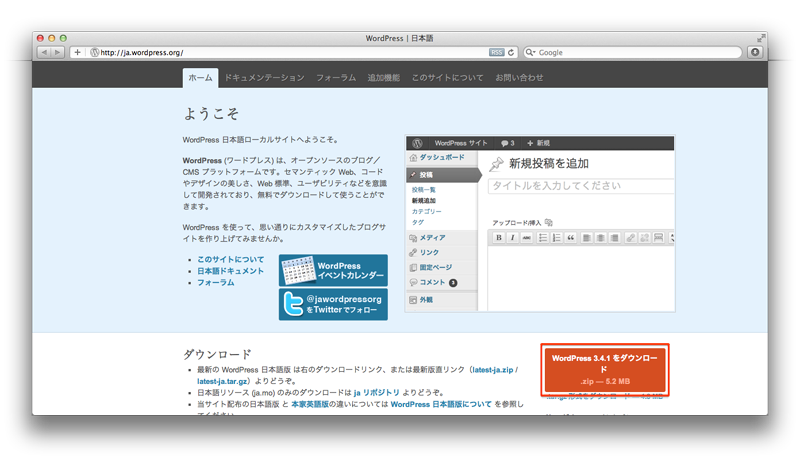Align text center in the editor toolbar
Image resolution: width=800 pixels, height=460 pixels.
[601, 238]
